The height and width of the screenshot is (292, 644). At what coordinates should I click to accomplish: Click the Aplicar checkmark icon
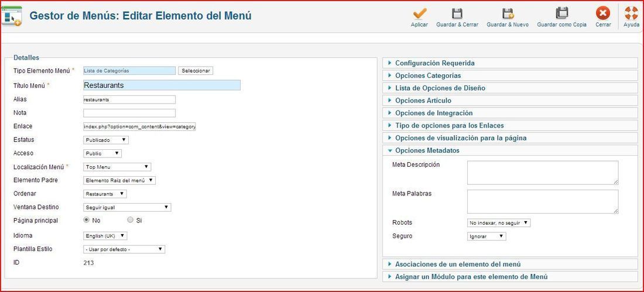click(x=419, y=13)
